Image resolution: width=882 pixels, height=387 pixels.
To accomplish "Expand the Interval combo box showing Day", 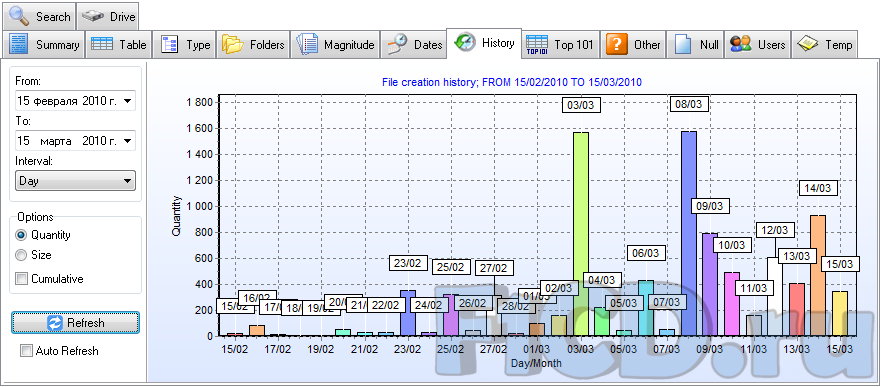I will click(75, 181).
